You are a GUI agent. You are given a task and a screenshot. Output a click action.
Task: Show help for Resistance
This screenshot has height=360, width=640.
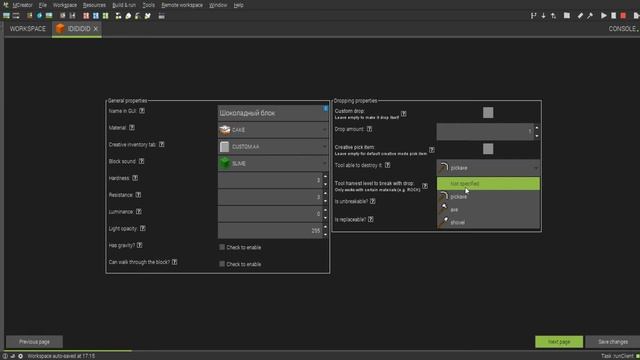click(138, 195)
